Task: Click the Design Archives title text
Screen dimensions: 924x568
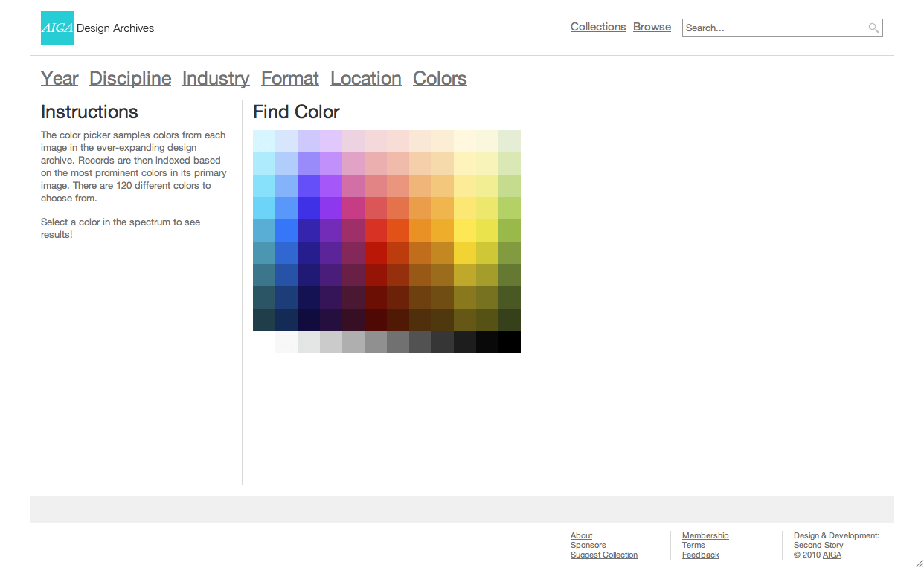Action: coord(115,28)
